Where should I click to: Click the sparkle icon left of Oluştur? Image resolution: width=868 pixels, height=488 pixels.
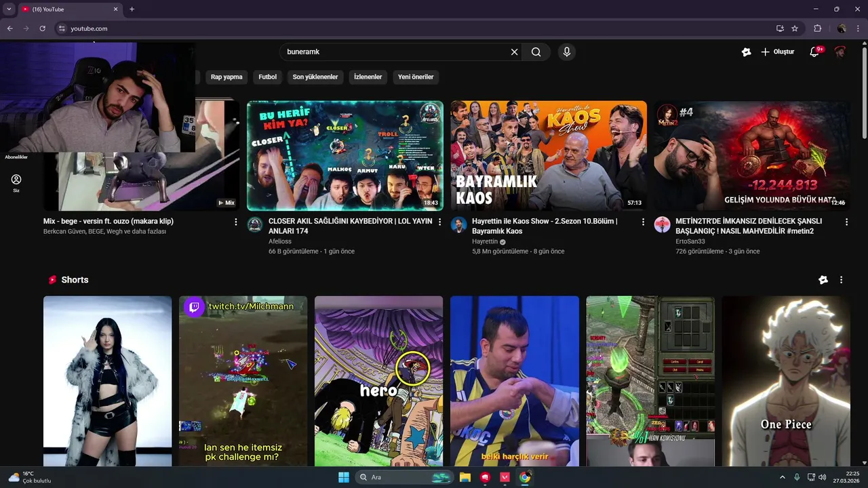coord(746,52)
